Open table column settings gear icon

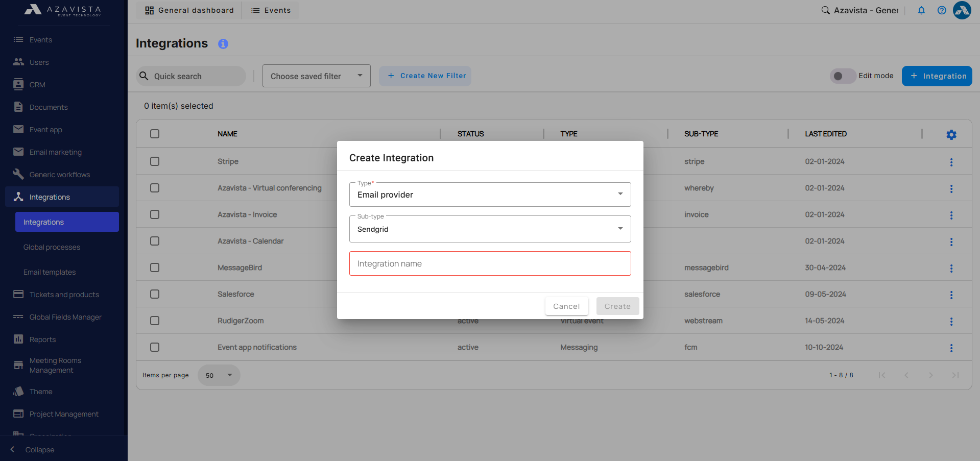point(951,134)
